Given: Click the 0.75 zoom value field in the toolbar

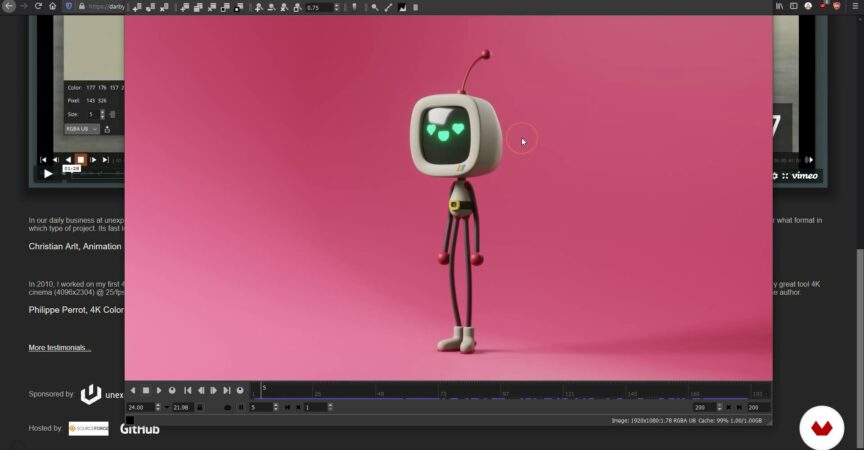Looking at the screenshot, I should point(320,7).
